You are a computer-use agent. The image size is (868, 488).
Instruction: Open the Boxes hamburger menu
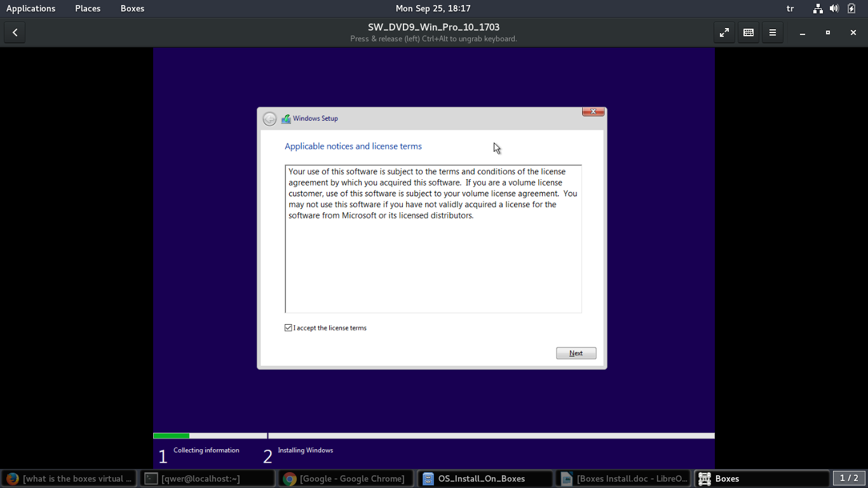pyautogui.click(x=773, y=32)
